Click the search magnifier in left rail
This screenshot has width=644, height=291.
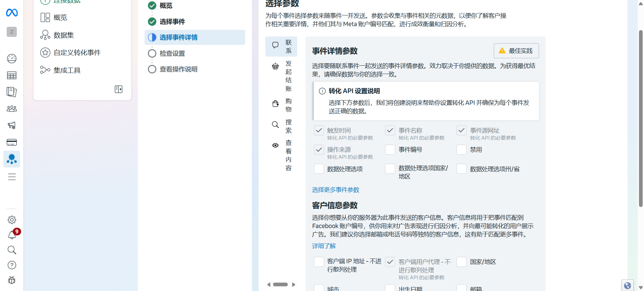(x=12, y=250)
